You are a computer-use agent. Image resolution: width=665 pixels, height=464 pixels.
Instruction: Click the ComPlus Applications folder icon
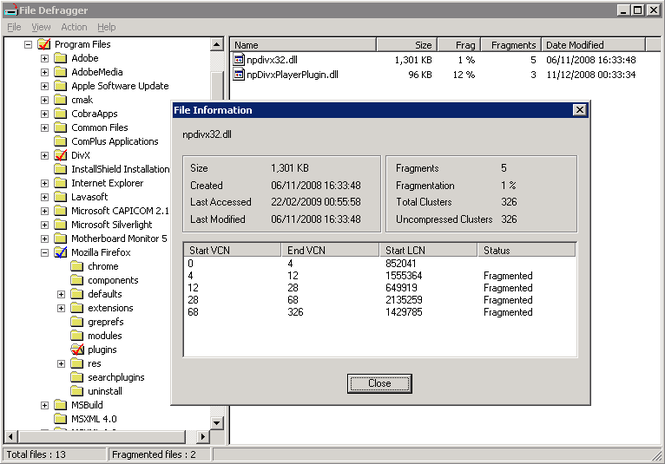[x=61, y=141]
